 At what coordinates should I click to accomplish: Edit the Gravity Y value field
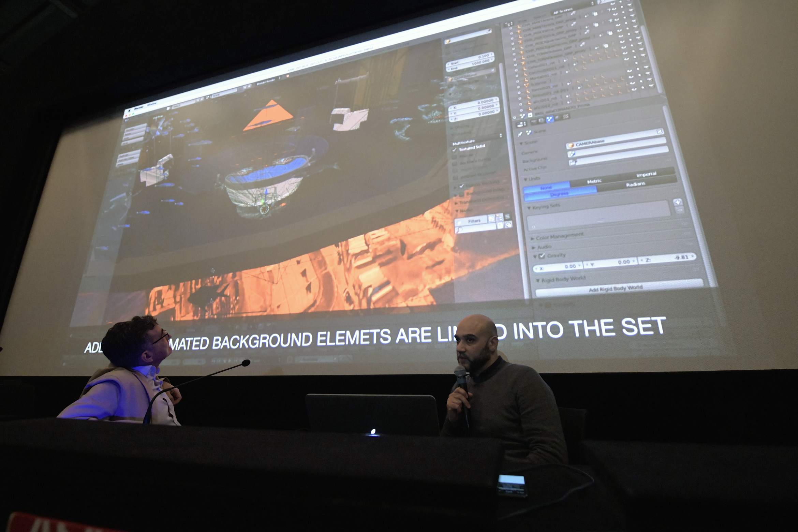610,263
